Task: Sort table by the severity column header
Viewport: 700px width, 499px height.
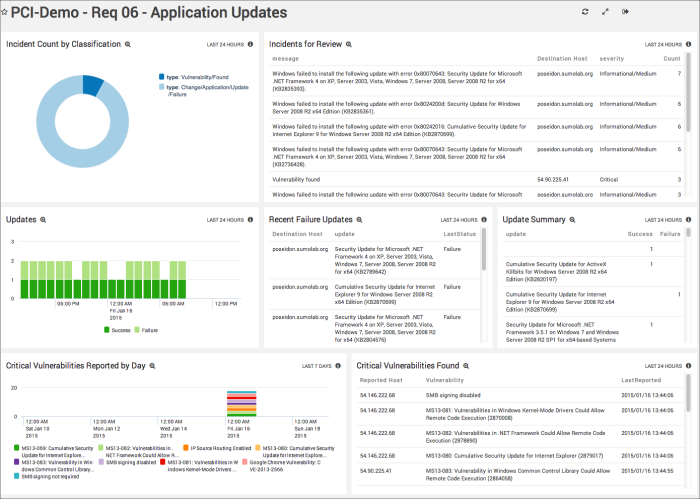Action: point(611,59)
